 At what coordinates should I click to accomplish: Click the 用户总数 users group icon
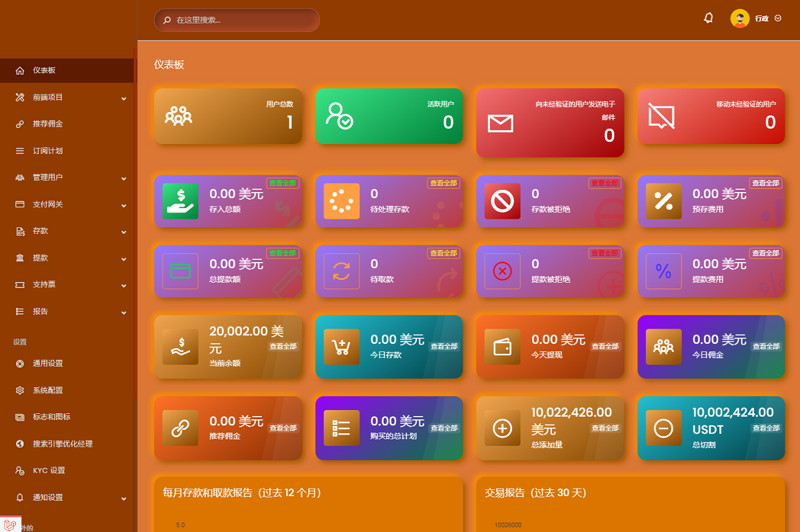(179, 116)
